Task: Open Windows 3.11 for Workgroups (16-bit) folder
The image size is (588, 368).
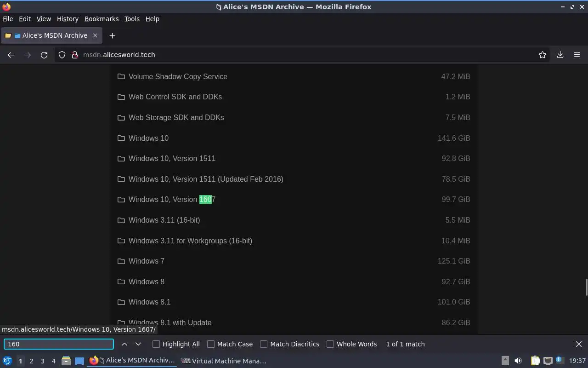Action: (190, 241)
